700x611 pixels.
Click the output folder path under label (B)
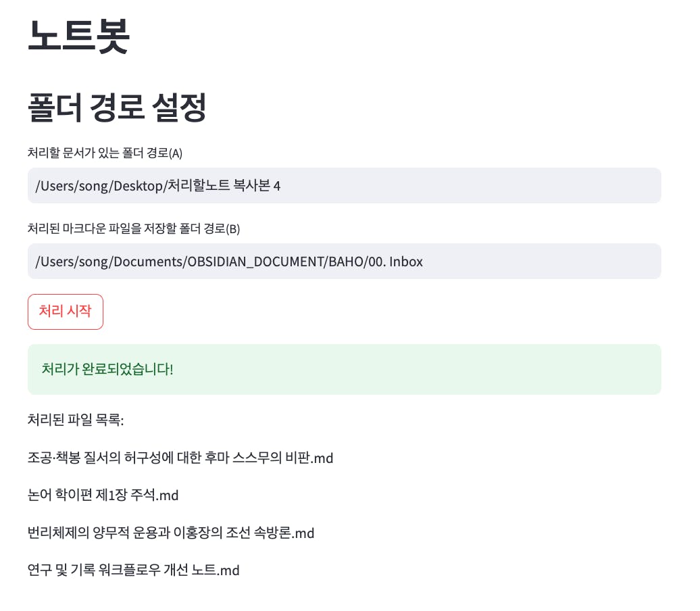229,261
